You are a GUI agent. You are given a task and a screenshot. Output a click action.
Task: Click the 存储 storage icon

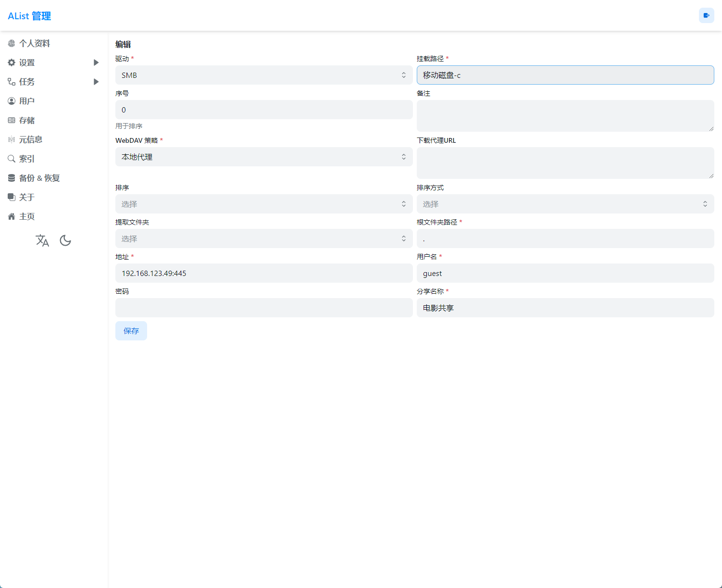tap(12, 120)
